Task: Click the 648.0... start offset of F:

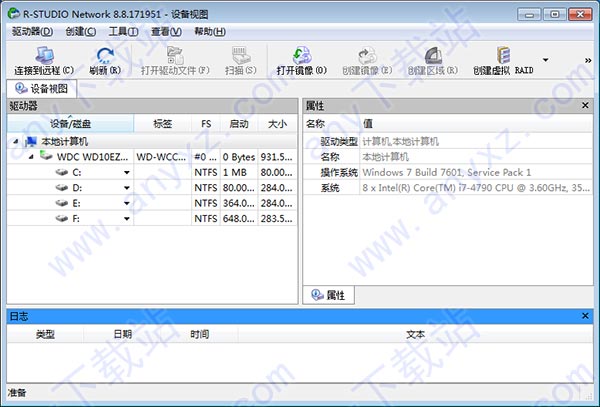Action: (x=239, y=218)
